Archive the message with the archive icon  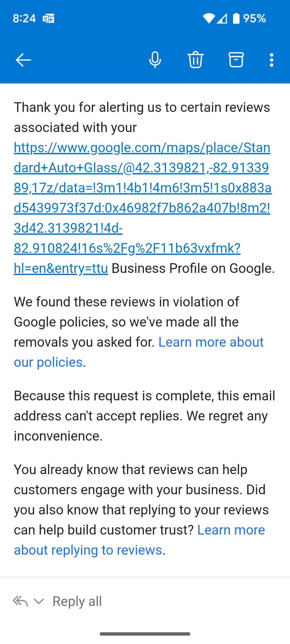tap(236, 59)
